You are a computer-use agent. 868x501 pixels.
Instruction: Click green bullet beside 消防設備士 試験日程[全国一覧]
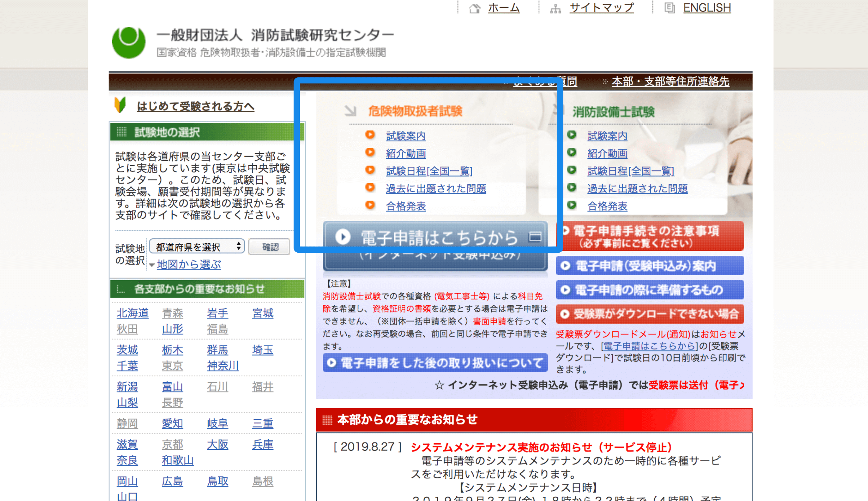pyautogui.click(x=571, y=170)
